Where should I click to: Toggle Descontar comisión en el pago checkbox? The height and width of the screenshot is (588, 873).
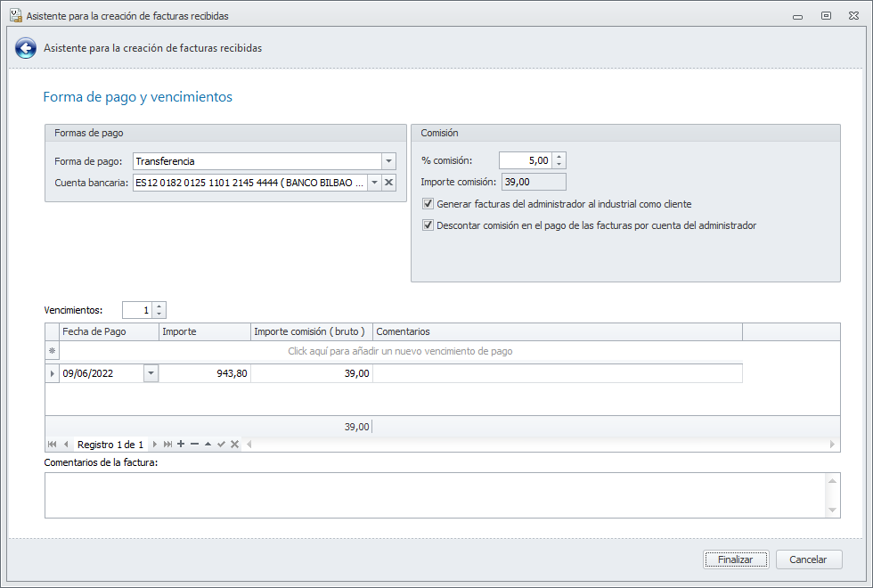pyautogui.click(x=428, y=225)
